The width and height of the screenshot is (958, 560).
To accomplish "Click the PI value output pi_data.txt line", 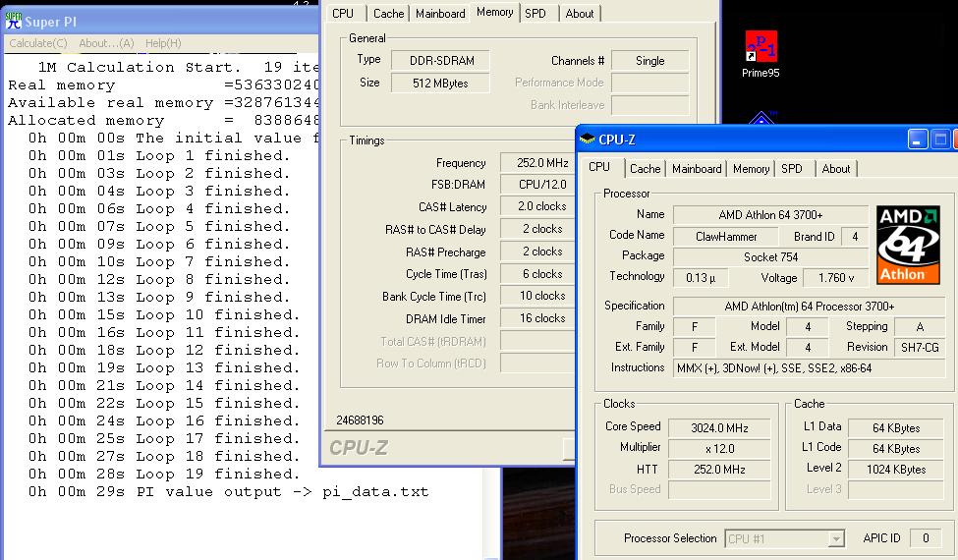I will point(229,491).
